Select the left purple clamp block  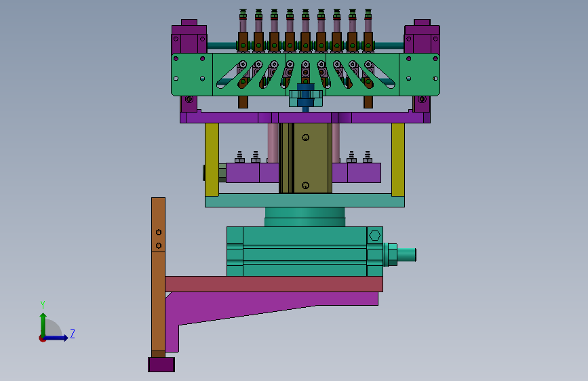pyautogui.click(x=252, y=172)
